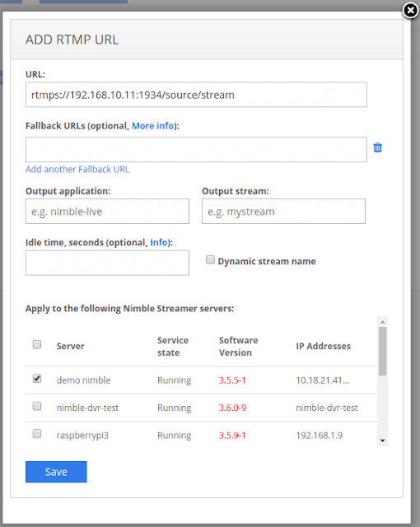Click the Output application field
This screenshot has height=527, width=420.
pyautogui.click(x=107, y=212)
